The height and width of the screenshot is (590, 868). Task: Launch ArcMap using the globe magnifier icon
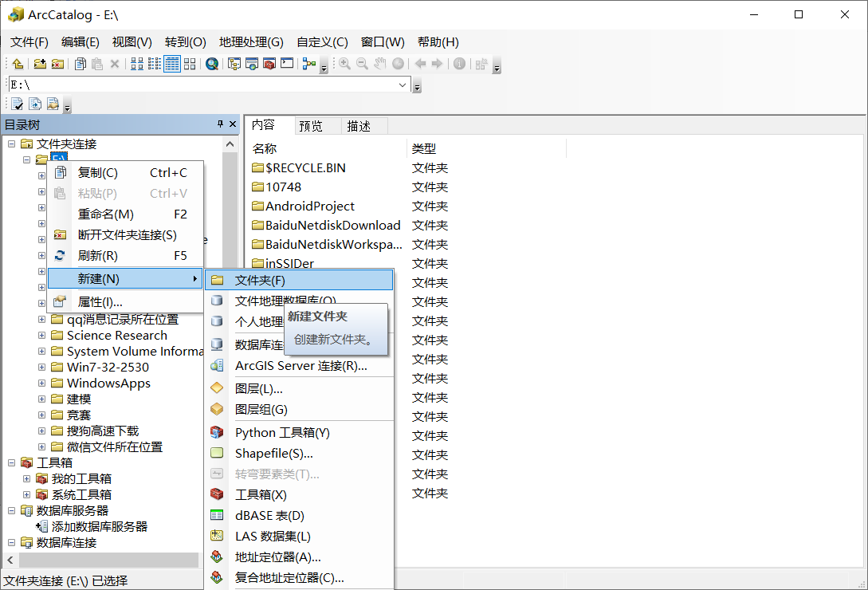coord(212,64)
